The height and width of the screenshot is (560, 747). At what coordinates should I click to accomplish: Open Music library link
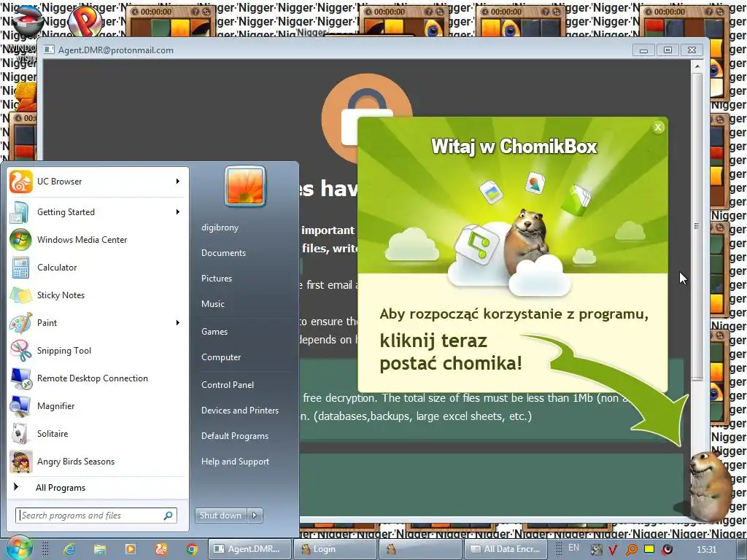212,304
